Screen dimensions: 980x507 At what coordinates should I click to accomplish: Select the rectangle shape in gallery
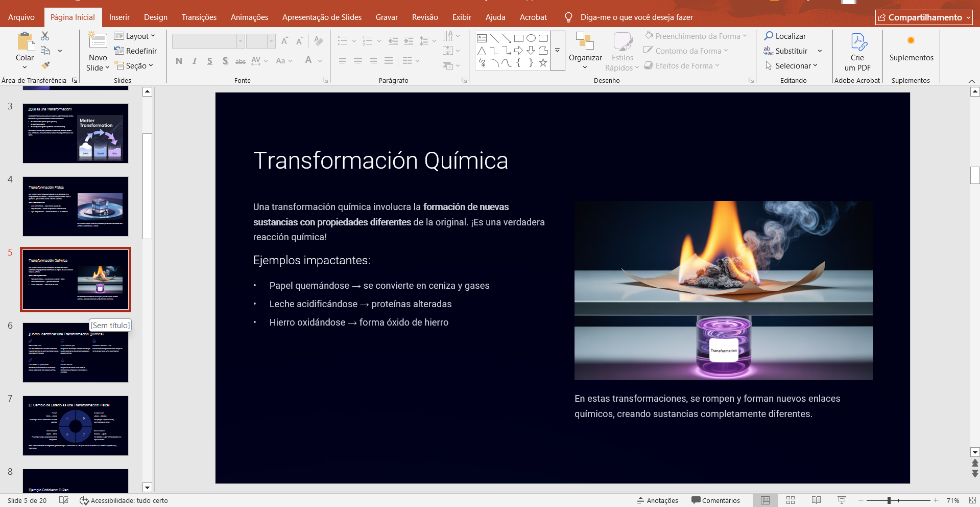click(x=518, y=38)
